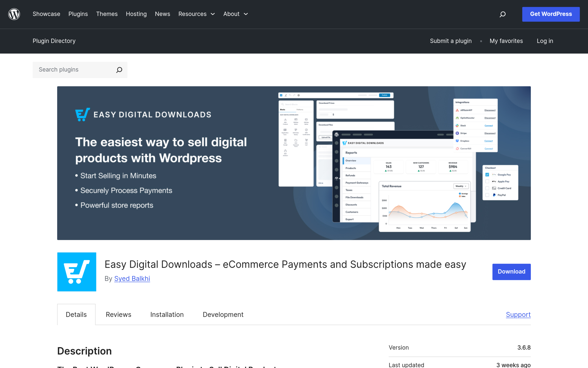Click the Download button

pyautogui.click(x=512, y=272)
